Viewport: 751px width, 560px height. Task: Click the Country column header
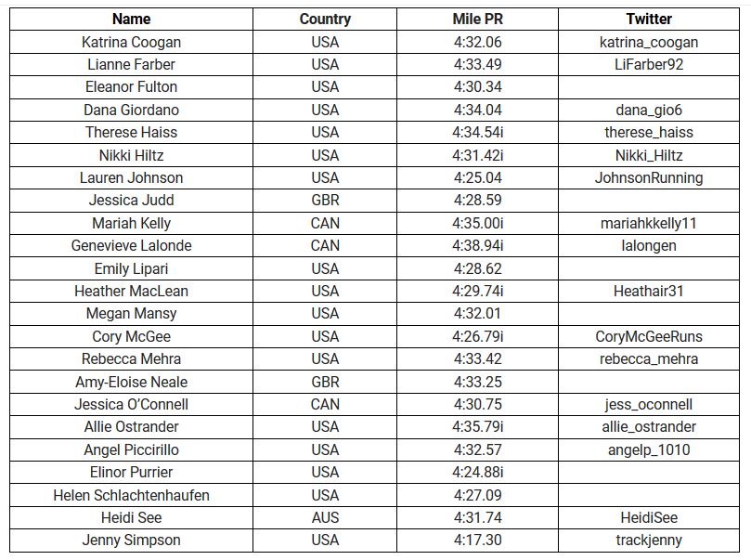pos(325,20)
